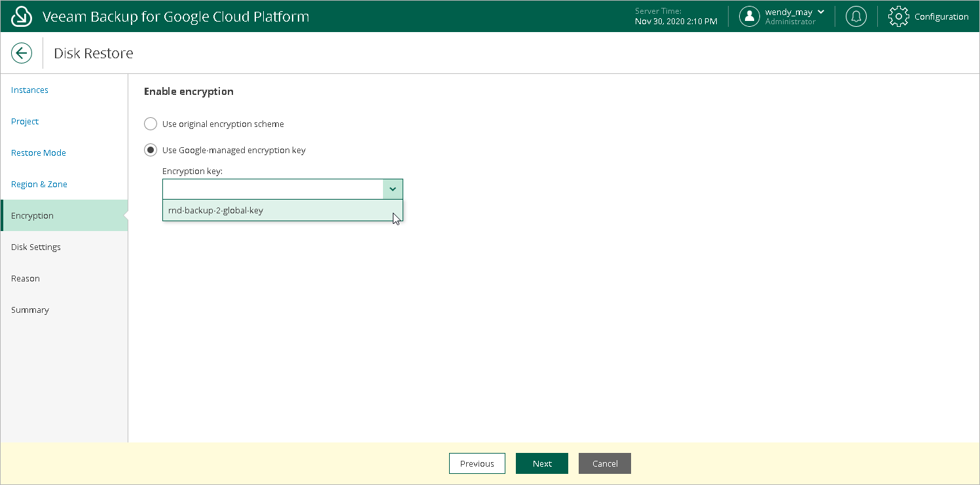980x485 pixels.
Task: Click the user avatar icon
Action: pos(749,16)
